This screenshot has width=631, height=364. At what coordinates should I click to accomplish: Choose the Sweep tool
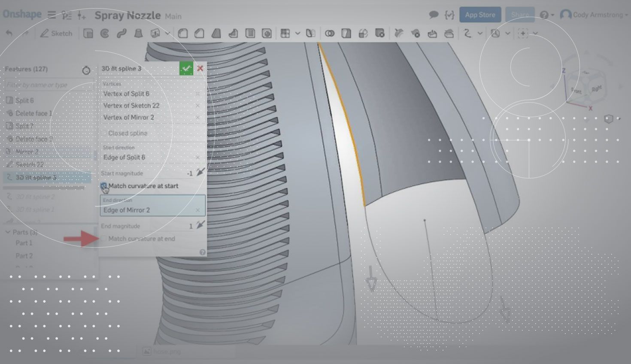coord(121,33)
